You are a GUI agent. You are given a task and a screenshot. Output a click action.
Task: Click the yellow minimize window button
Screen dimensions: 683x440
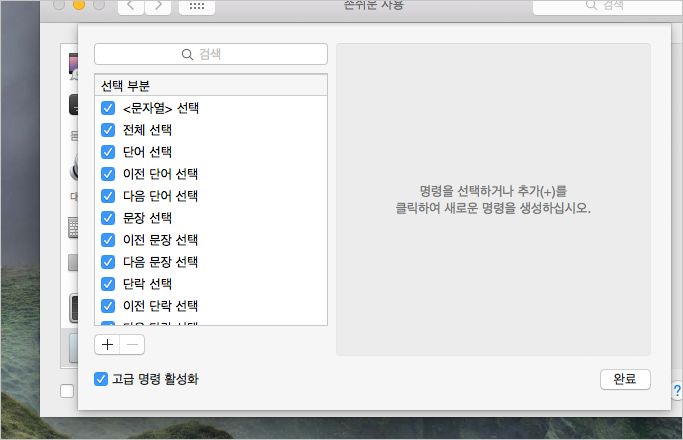pyautogui.click(x=79, y=4)
